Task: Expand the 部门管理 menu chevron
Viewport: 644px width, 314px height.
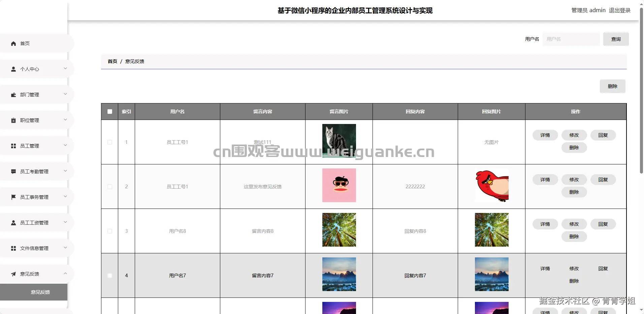Action: (65, 94)
